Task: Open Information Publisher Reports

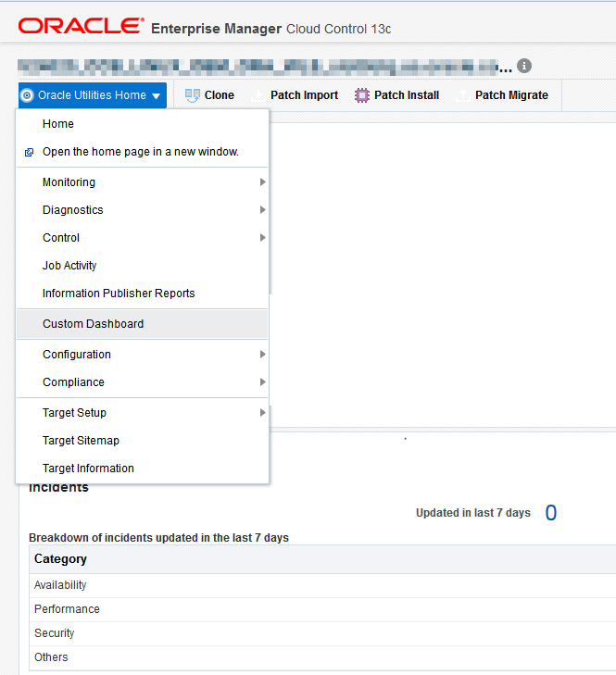Action: click(142, 294)
